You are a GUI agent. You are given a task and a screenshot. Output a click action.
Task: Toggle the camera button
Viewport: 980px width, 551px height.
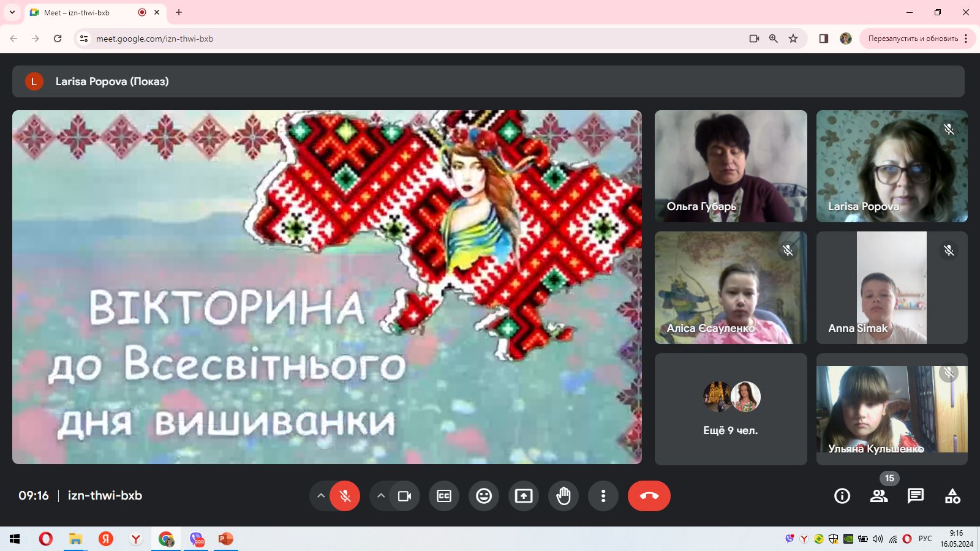pos(404,496)
